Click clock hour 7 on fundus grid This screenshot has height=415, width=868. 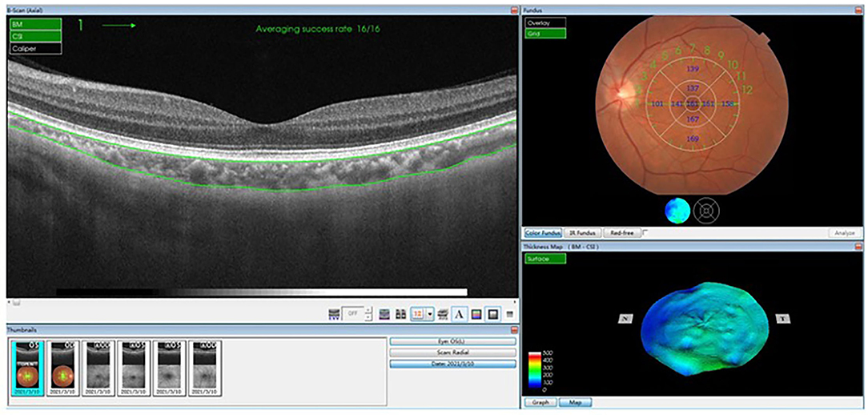692,50
